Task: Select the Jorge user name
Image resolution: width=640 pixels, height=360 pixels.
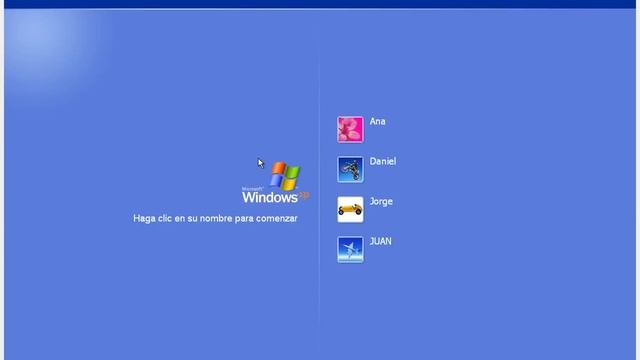Action: point(381,202)
